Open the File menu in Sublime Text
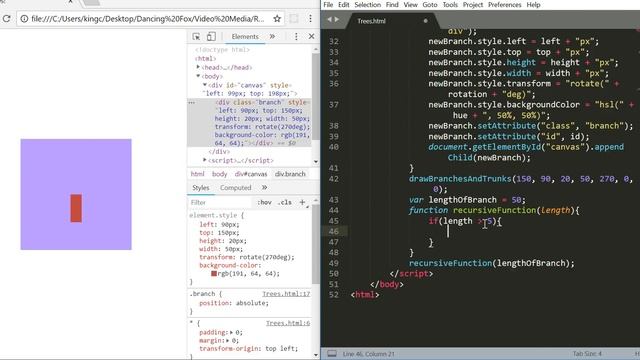Screen dimensions: 640x360 [x=328, y=5]
